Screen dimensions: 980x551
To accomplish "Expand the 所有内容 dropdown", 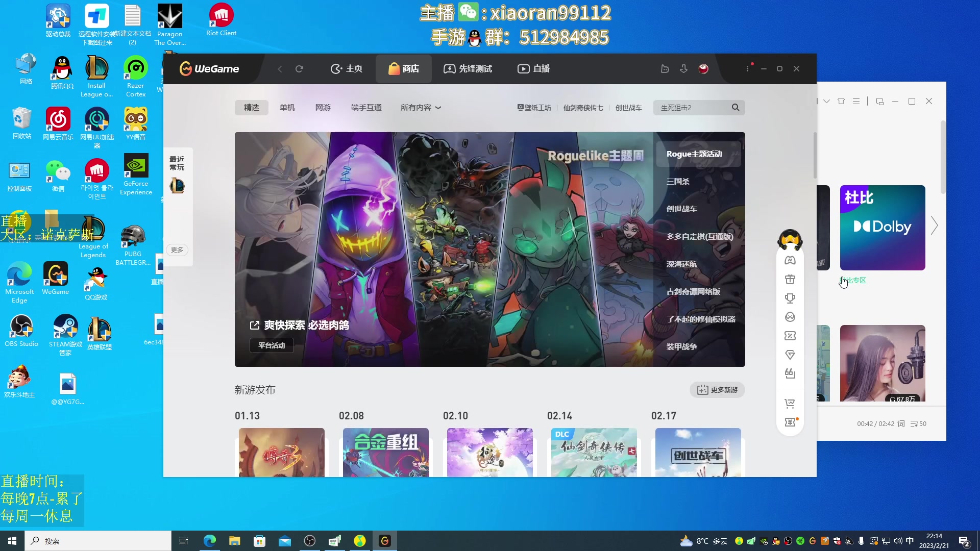I will [421, 108].
